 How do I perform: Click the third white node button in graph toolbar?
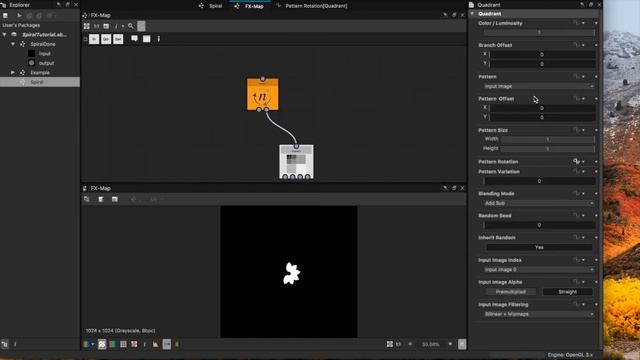tap(118, 39)
